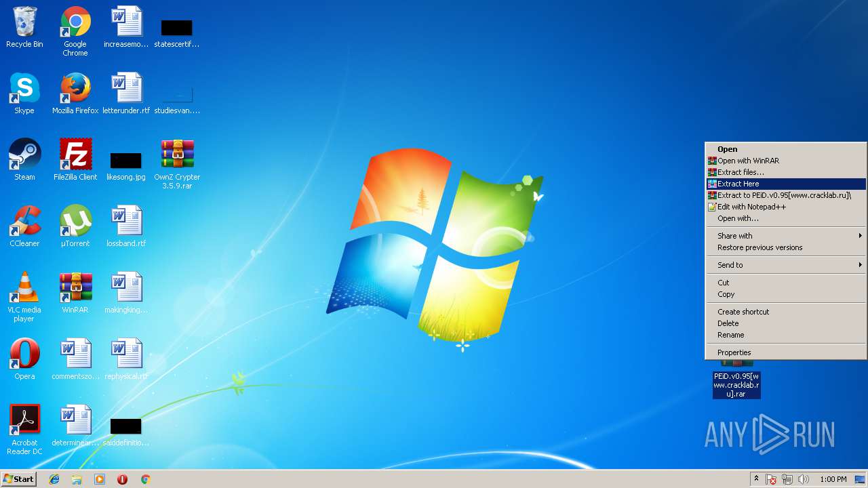Viewport: 868px width, 488px height.
Task: Launch Google Chrome from the desktop
Action: pyautogui.click(x=75, y=31)
